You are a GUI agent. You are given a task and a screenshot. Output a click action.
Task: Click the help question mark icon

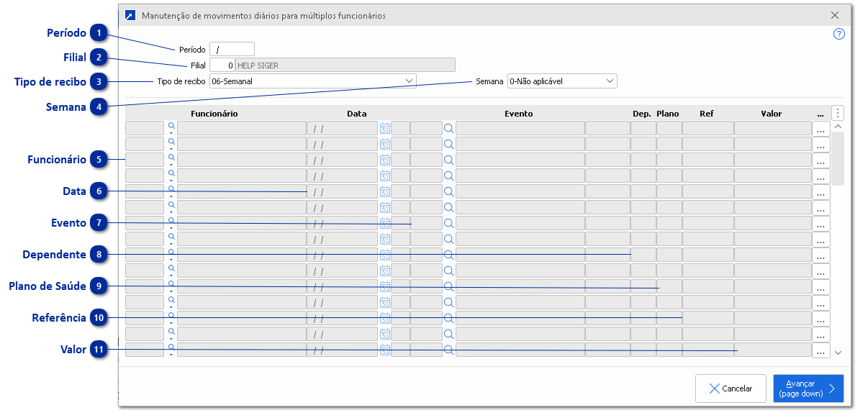[838, 34]
